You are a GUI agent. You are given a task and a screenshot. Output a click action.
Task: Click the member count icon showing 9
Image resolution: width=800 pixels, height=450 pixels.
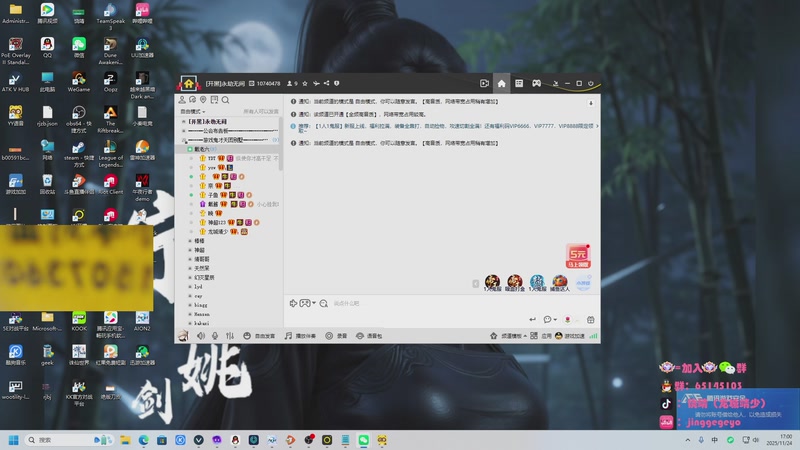pos(292,83)
